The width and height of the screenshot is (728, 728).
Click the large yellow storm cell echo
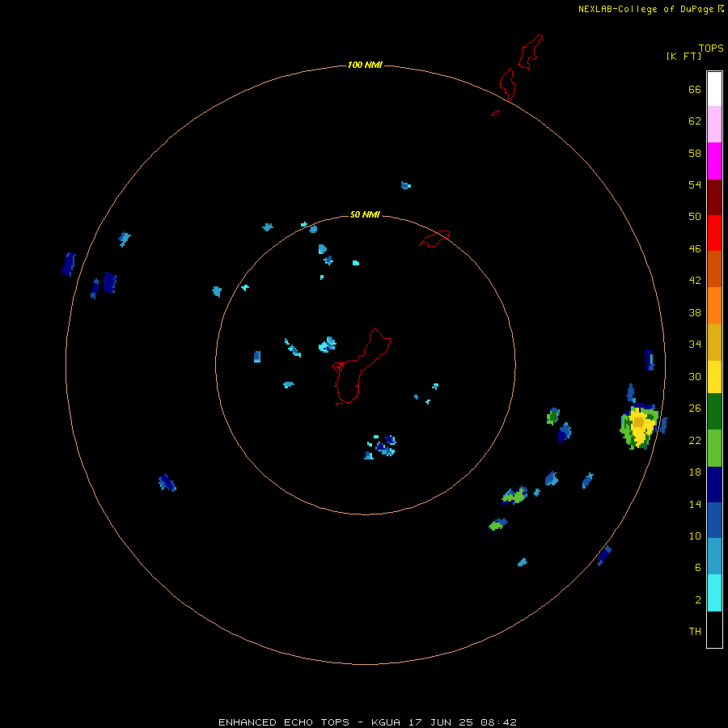coord(639,427)
